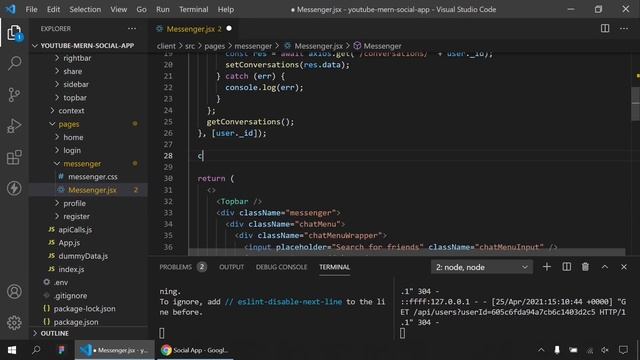Click the volume tray icon

click(605, 350)
